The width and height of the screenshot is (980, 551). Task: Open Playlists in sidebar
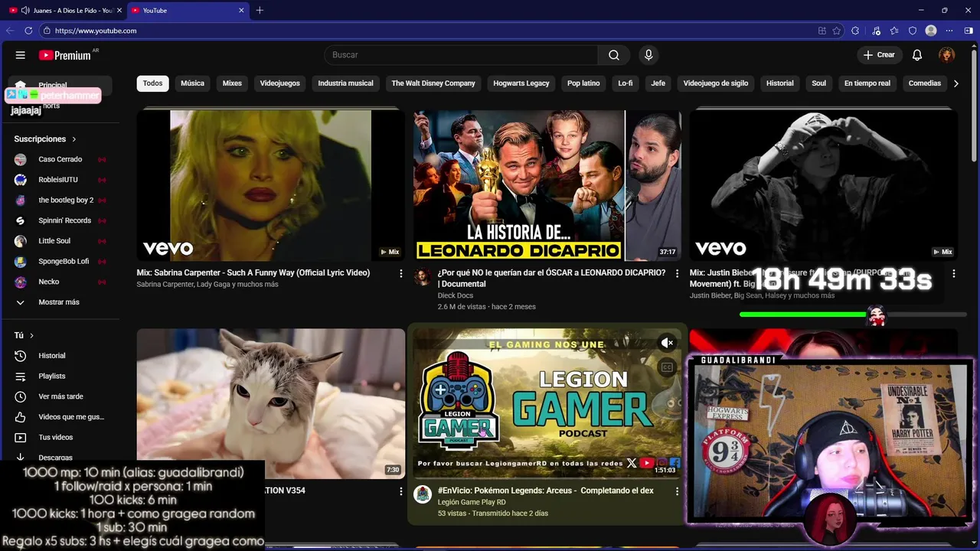(60, 377)
